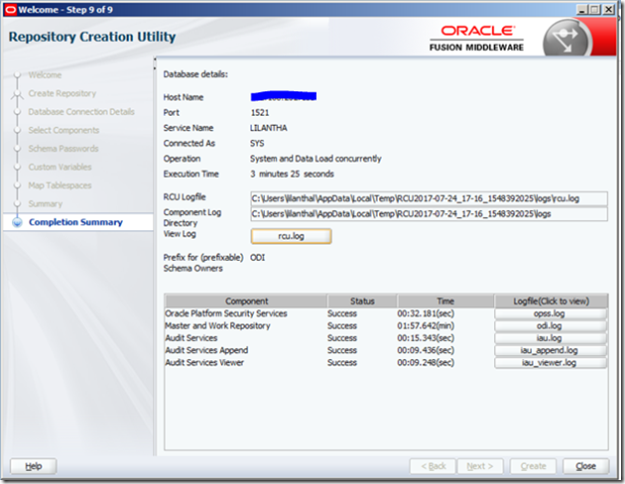Select the Welcome step in sidebar

(45, 75)
